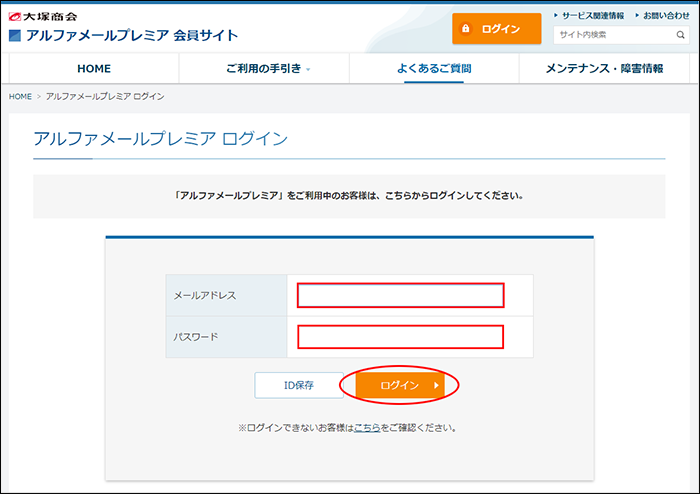Open the こちら help link
Screen dimensions: 700x494
(x=367, y=428)
